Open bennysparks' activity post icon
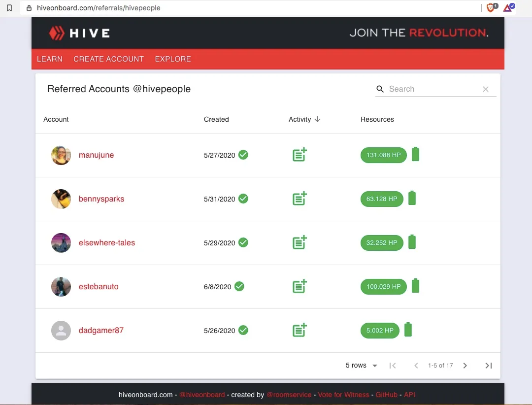 299,199
